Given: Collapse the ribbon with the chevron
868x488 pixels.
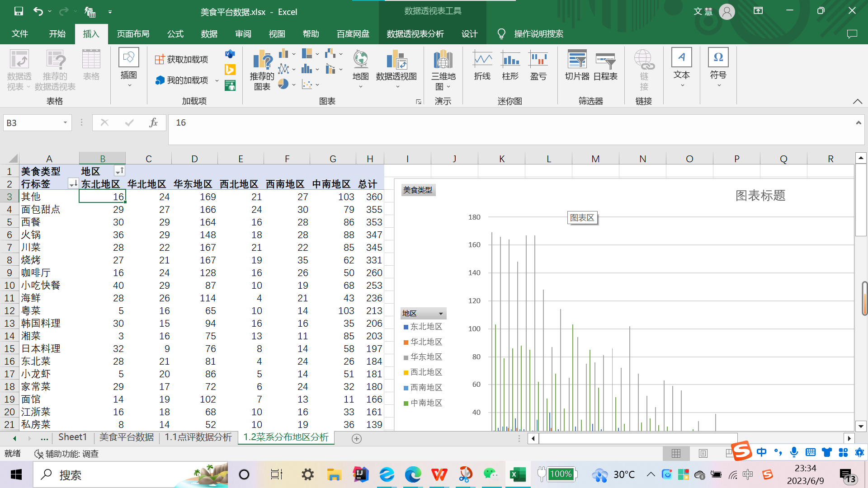Looking at the screenshot, I should coord(857,101).
